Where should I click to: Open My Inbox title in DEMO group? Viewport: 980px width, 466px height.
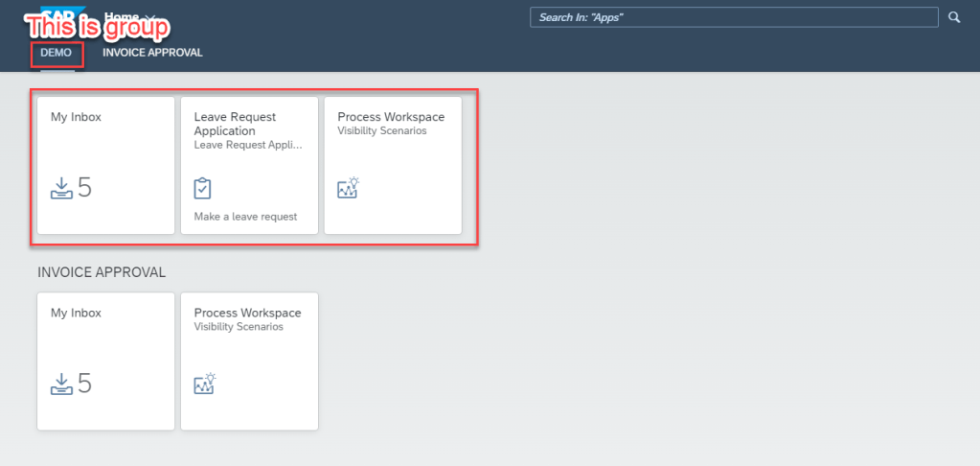tap(76, 117)
